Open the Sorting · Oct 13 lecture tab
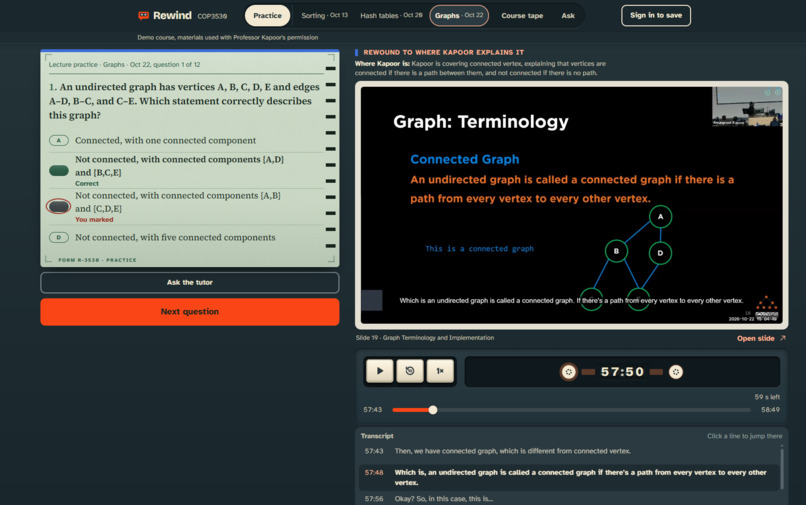This screenshot has height=505, width=806. pyautogui.click(x=324, y=15)
